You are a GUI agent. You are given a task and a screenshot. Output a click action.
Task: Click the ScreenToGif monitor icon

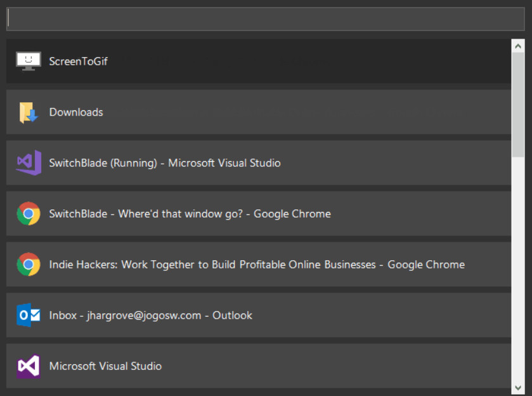(x=29, y=62)
